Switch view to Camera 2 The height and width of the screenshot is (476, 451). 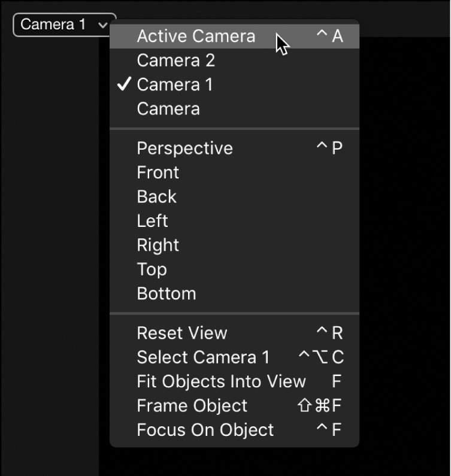(x=175, y=60)
